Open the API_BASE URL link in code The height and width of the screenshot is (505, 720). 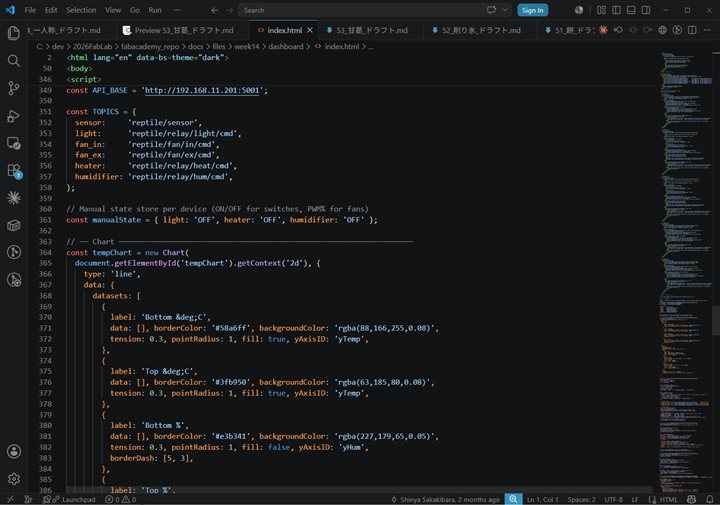point(202,90)
